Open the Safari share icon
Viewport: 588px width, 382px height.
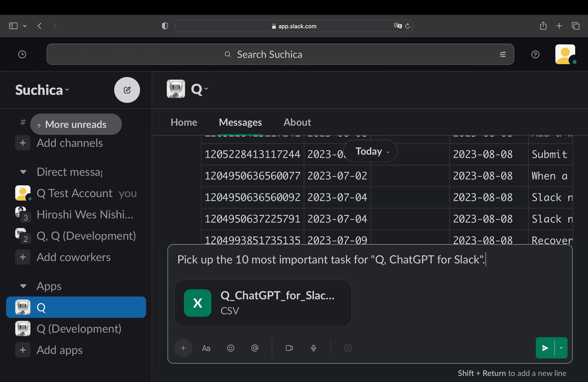click(x=543, y=26)
